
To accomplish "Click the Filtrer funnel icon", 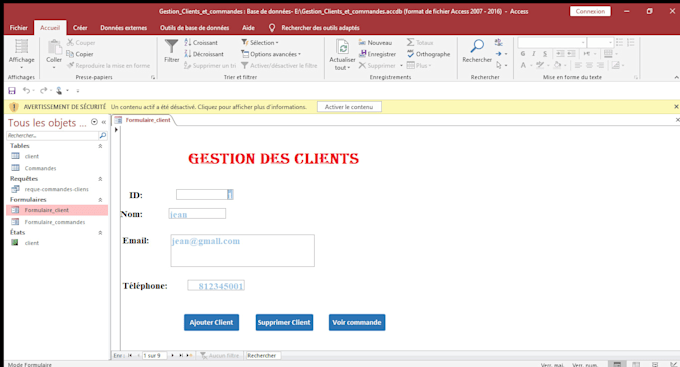I will click(x=171, y=47).
